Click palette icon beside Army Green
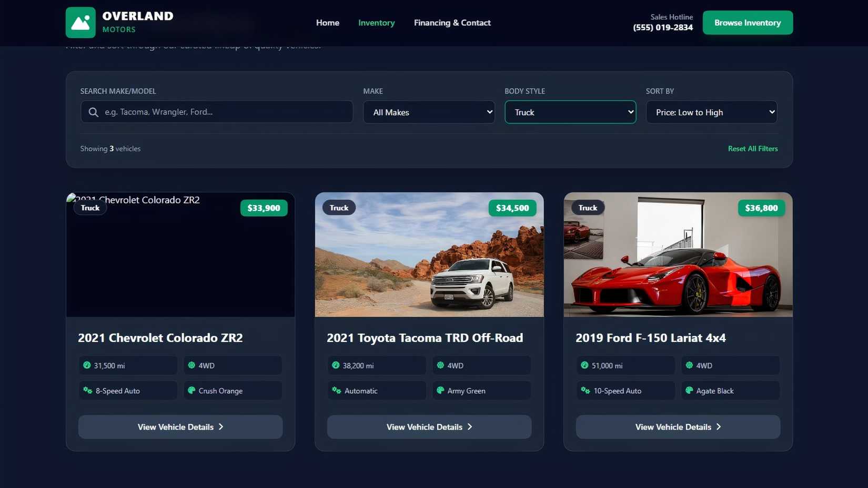This screenshot has width=868, height=488. (440, 390)
